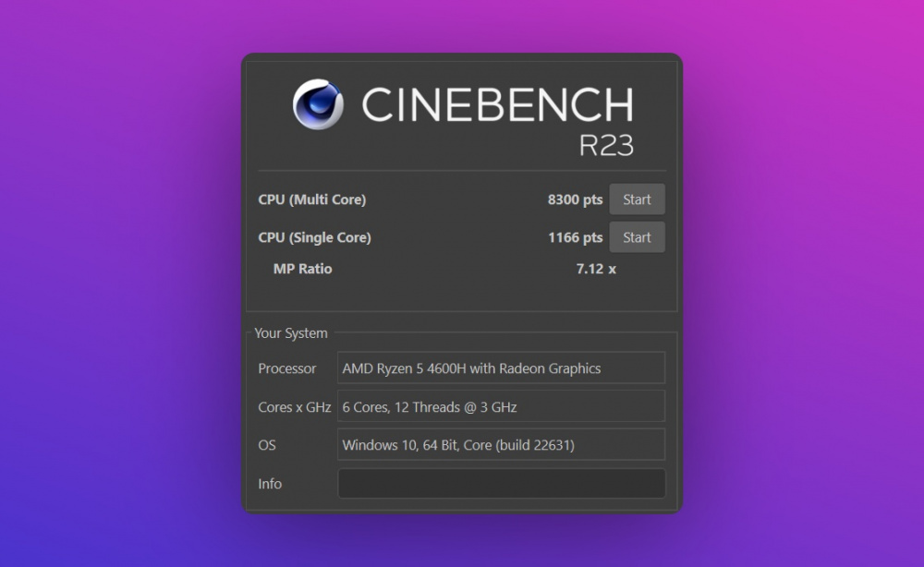
Task: Select the Processor field showing AMD Ryzen 5 4600H
Action: point(502,368)
